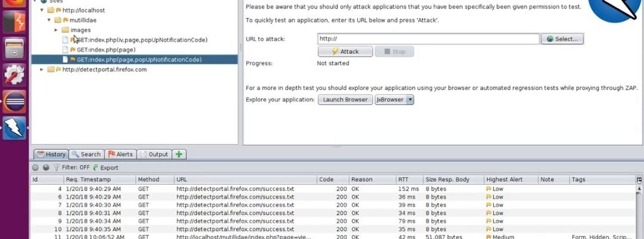
Task: Sort by the Tags column header
Action: 602,180
